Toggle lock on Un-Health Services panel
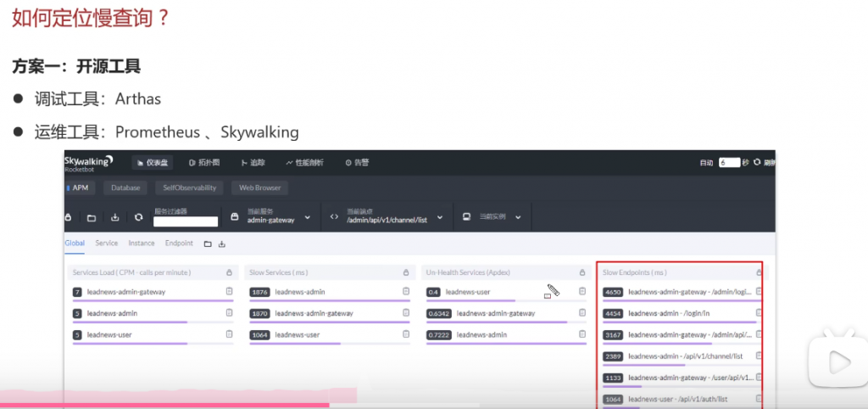868x409 pixels. (581, 272)
